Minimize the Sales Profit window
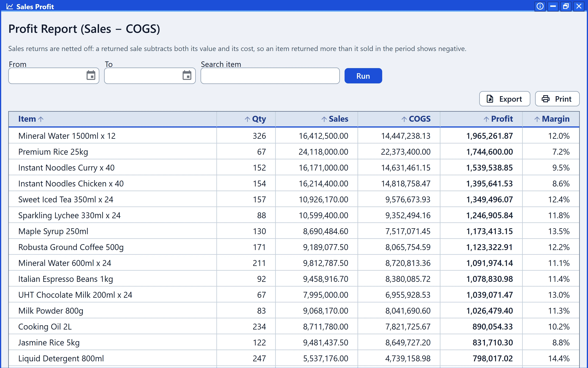Viewport: 588px width, 368px height. 553,6
